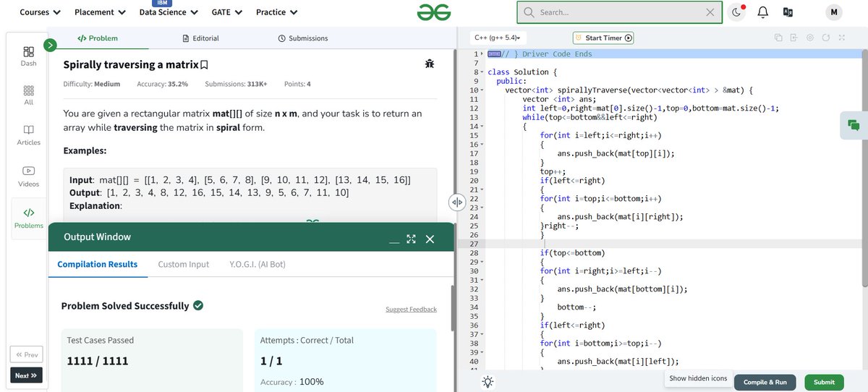Image resolution: width=868 pixels, height=392 pixels.
Task: Click the Difficulty: Medium label
Action: (92, 84)
